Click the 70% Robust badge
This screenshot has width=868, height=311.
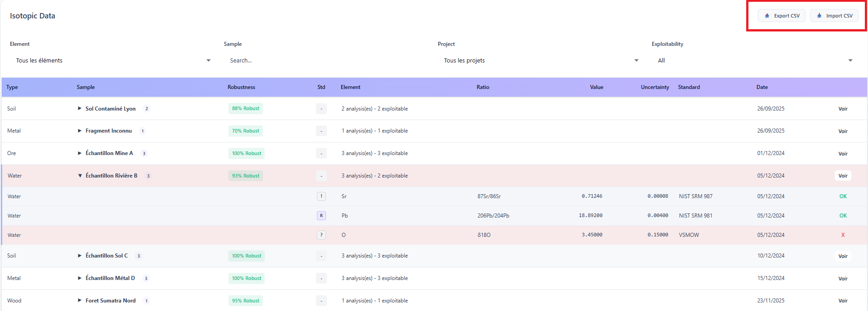pyautogui.click(x=245, y=131)
